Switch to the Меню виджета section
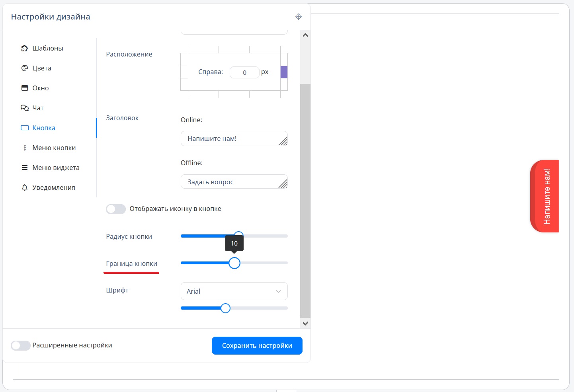The width and height of the screenshot is (574, 392). point(56,168)
